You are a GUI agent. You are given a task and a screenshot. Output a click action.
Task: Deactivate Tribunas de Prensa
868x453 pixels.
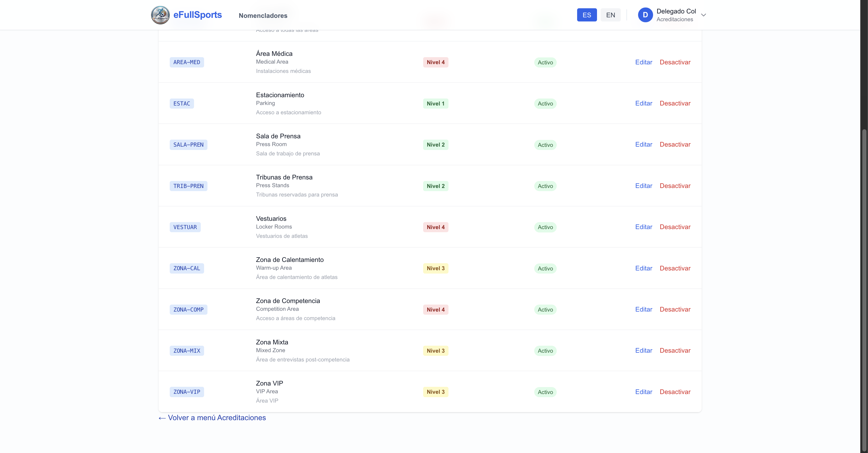[x=675, y=186]
